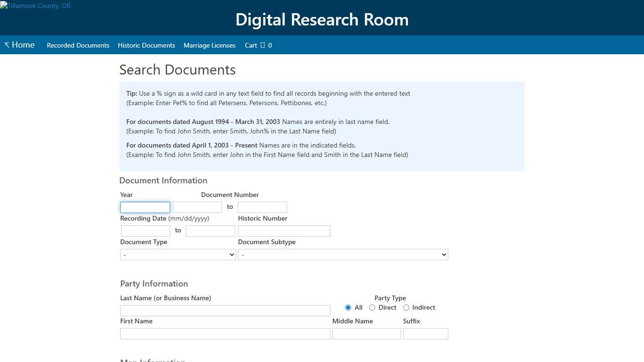Click the Tillamook County logo image
The image size is (644, 362).
[x=35, y=6]
